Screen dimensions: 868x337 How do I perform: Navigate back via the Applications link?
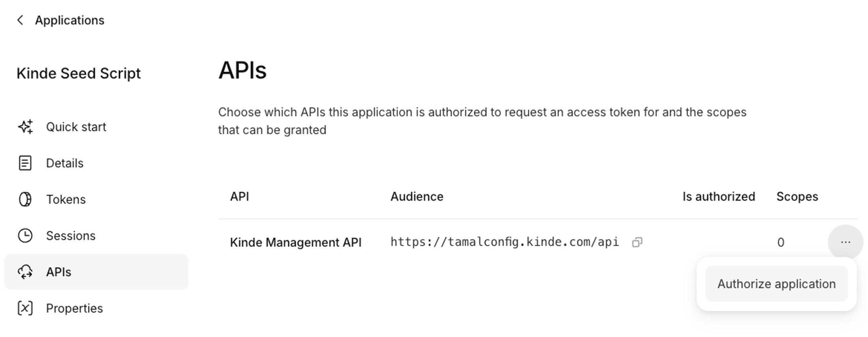(69, 20)
